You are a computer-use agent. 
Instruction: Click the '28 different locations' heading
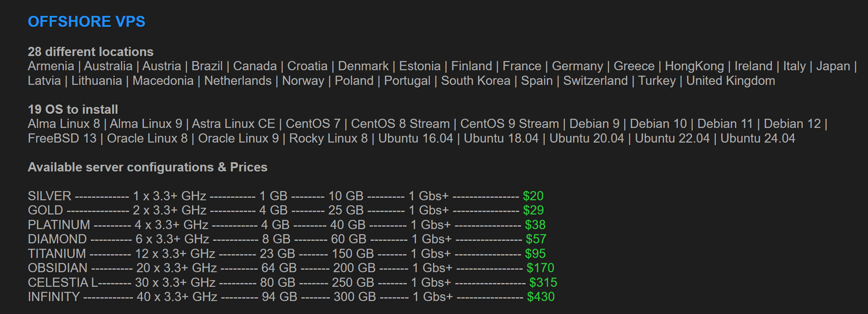[90, 51]
